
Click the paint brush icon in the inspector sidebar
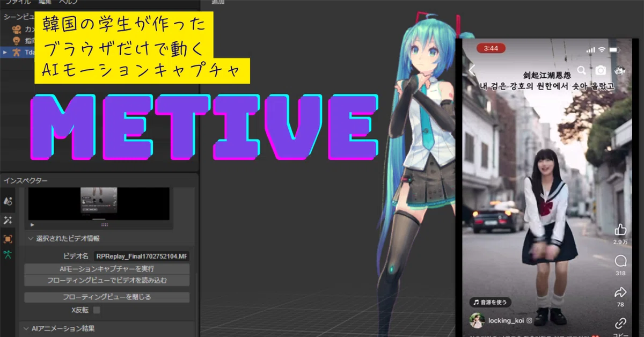(8, 201)
